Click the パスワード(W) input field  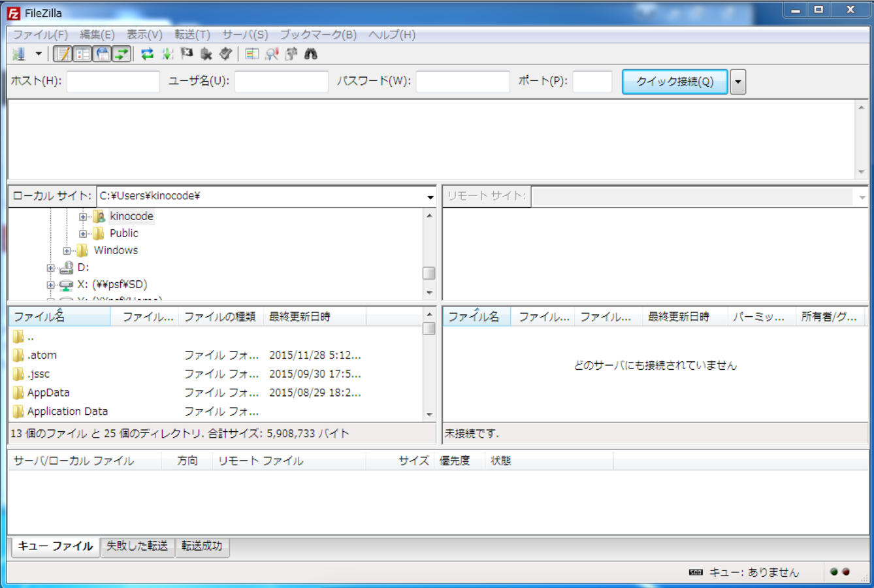click(x=462, y=82)
